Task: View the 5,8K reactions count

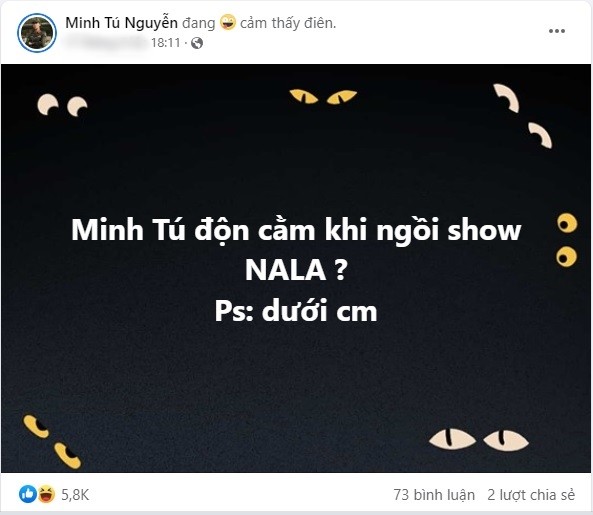Action: click(x=75, y=495)
